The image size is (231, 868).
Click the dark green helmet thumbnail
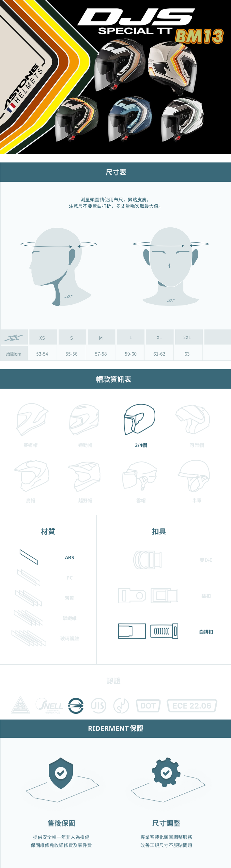[77, 119]
